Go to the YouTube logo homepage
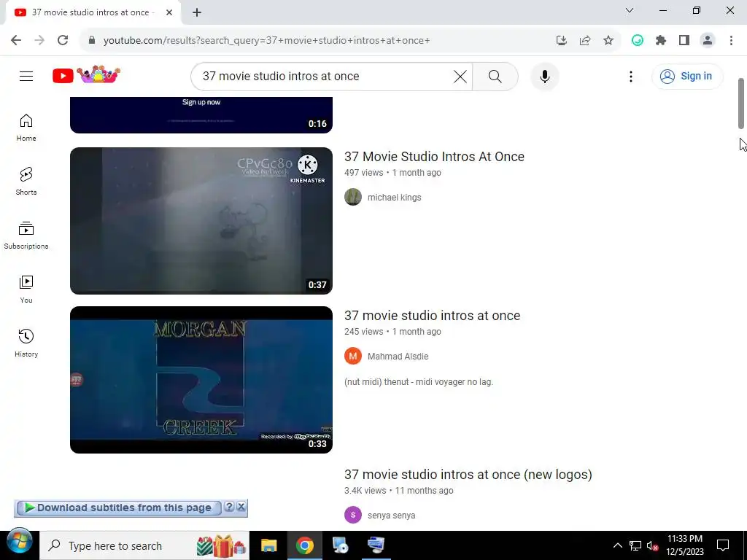747x560 pixels. pos(86,75)
